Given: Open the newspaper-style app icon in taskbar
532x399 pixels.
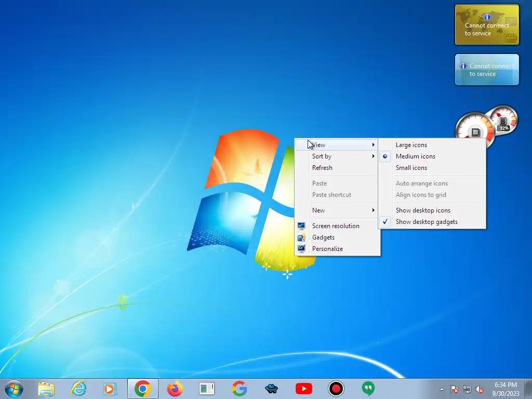Looking at the screenshot, I should (207, 389).
